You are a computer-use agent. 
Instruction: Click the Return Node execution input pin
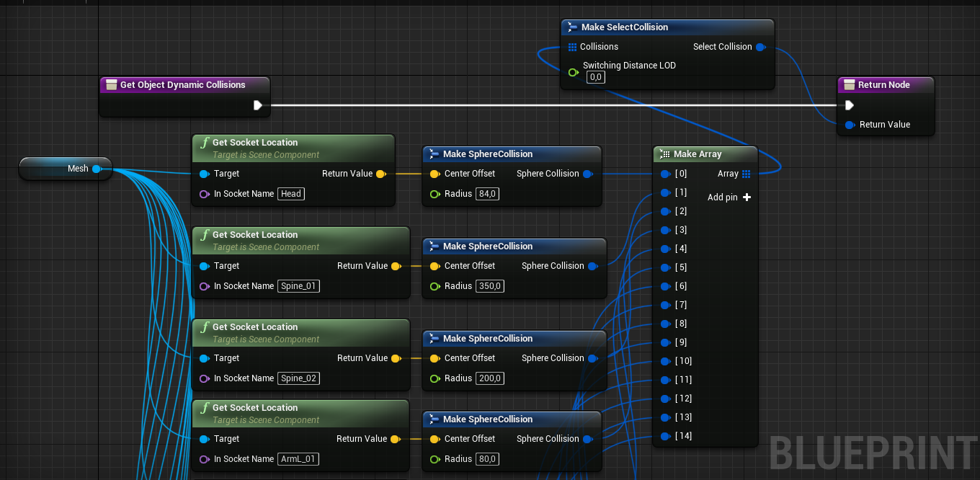(850, 105)
